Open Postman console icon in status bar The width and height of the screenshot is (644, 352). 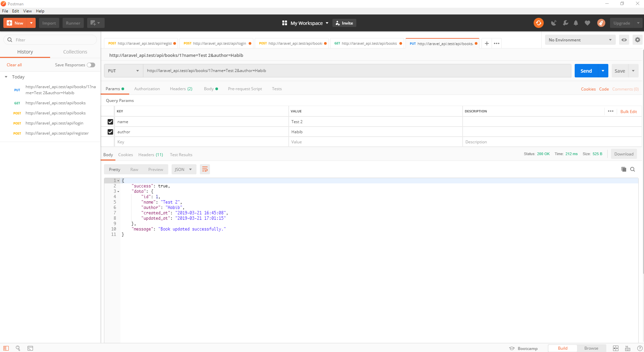(x=30, y=348)
